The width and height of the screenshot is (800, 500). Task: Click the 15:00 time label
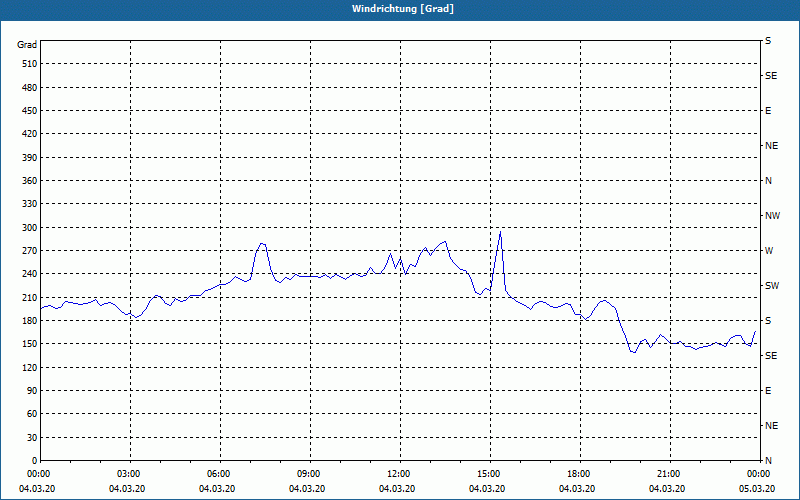(x=490, y=474)
